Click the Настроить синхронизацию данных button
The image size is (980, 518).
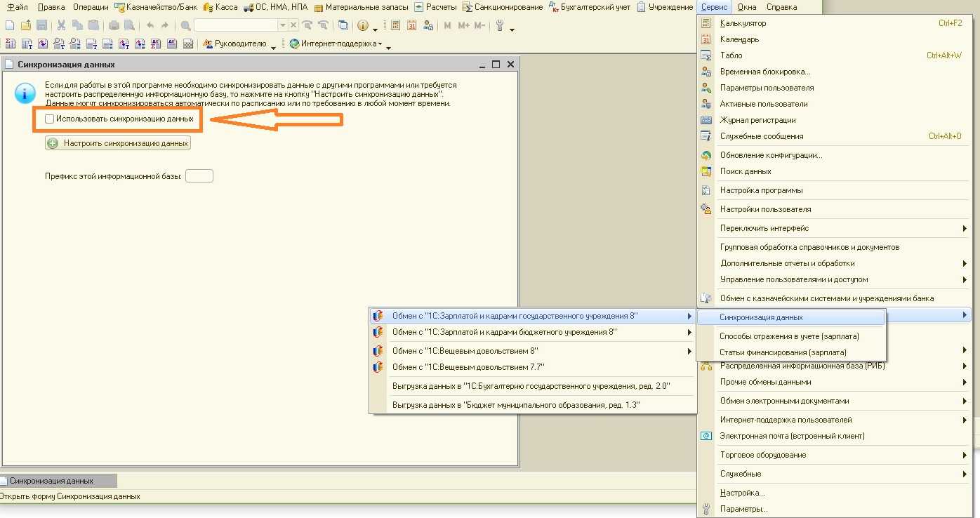[x=118, y=143]
